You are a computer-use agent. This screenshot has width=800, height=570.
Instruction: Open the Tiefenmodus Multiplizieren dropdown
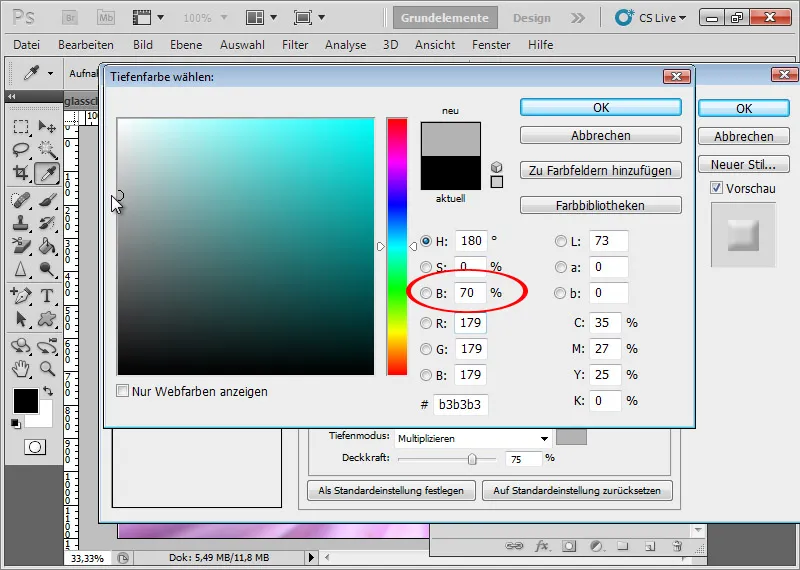(473, 438)
